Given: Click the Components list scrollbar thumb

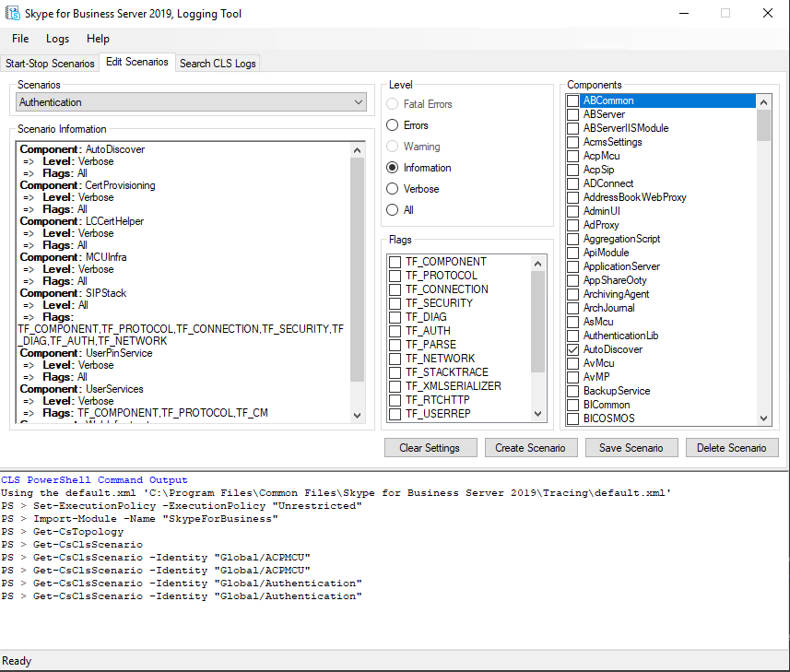Looking at the screenshot, I should (x=764, y=125).
